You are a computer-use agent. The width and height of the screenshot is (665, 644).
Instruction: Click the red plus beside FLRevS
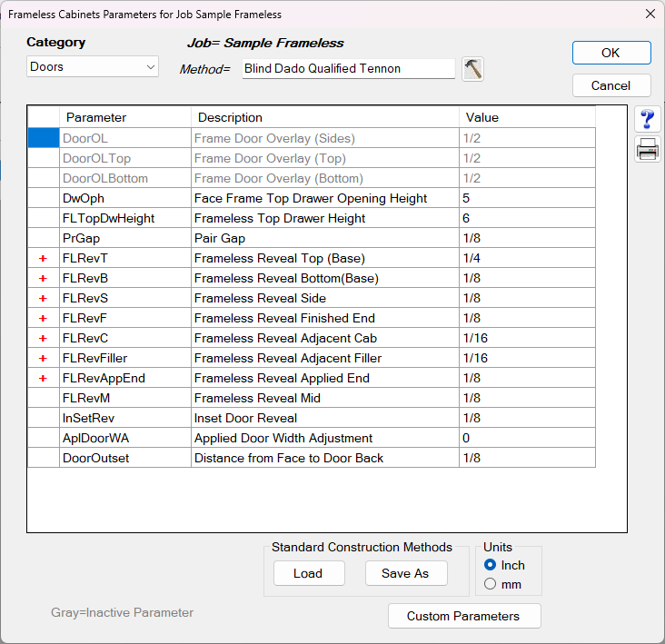click(43, 298)
